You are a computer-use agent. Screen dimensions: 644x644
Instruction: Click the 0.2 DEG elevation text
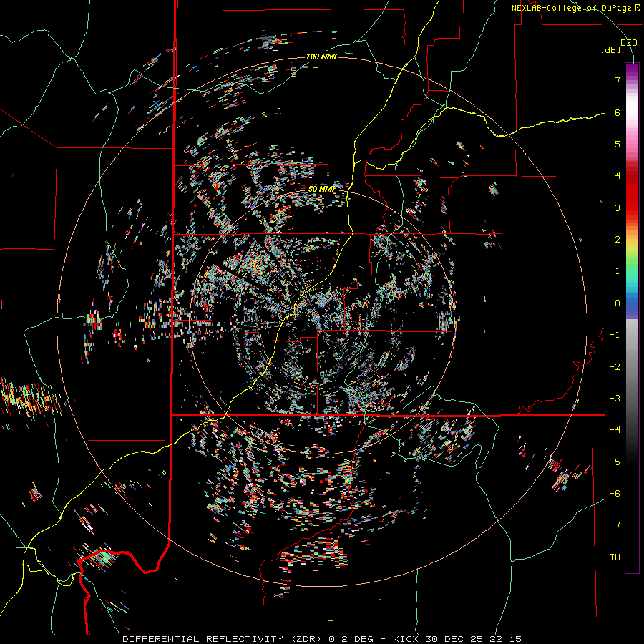(x=351, y=639)
